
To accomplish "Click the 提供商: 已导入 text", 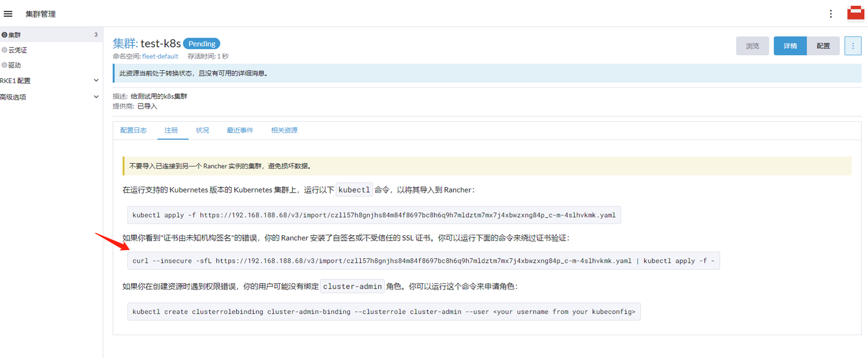I will point(135,106).
